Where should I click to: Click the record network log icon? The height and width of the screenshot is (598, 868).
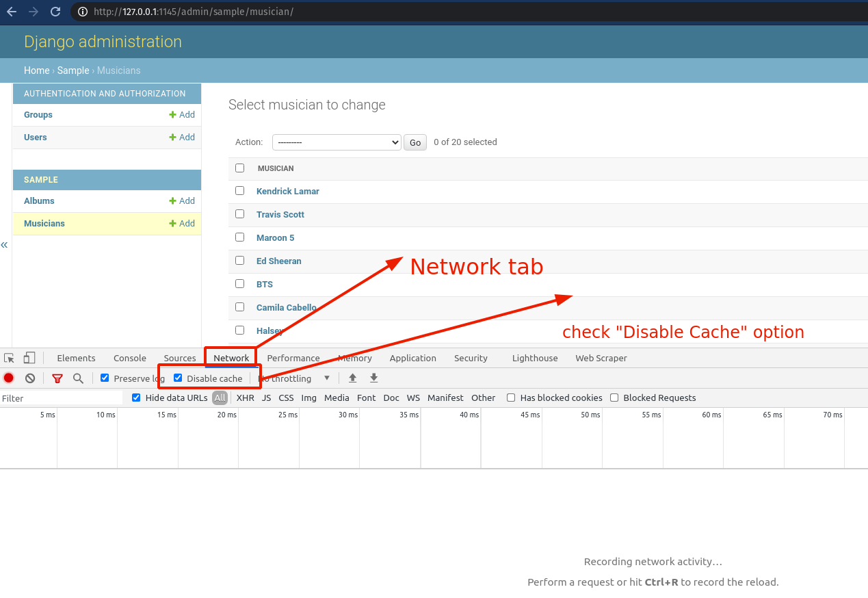point(8,378)
